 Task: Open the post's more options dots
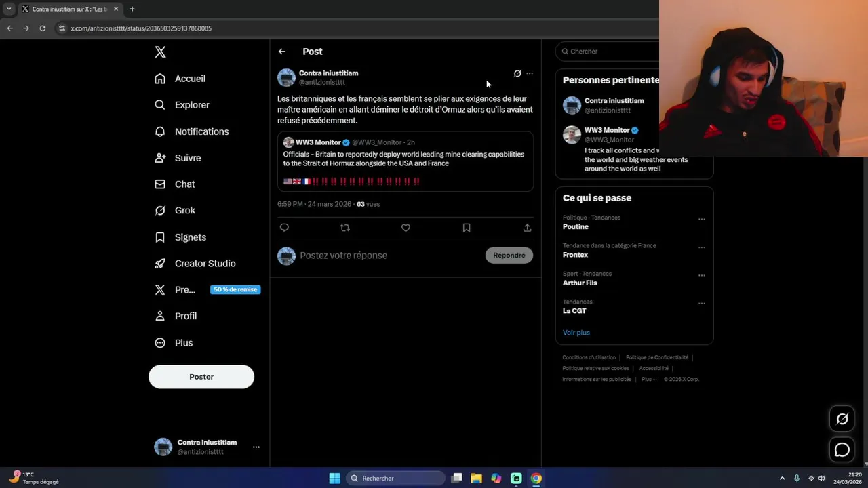click(530, 73)
